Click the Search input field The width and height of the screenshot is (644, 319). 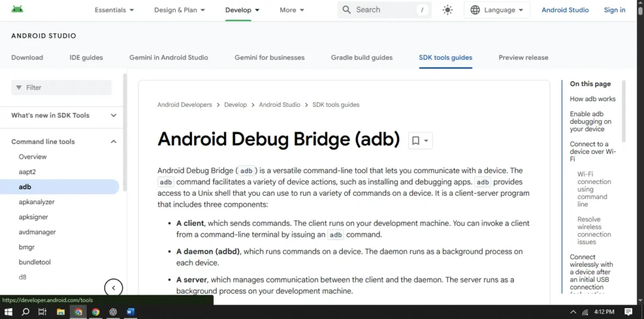(x=384, y=10)
